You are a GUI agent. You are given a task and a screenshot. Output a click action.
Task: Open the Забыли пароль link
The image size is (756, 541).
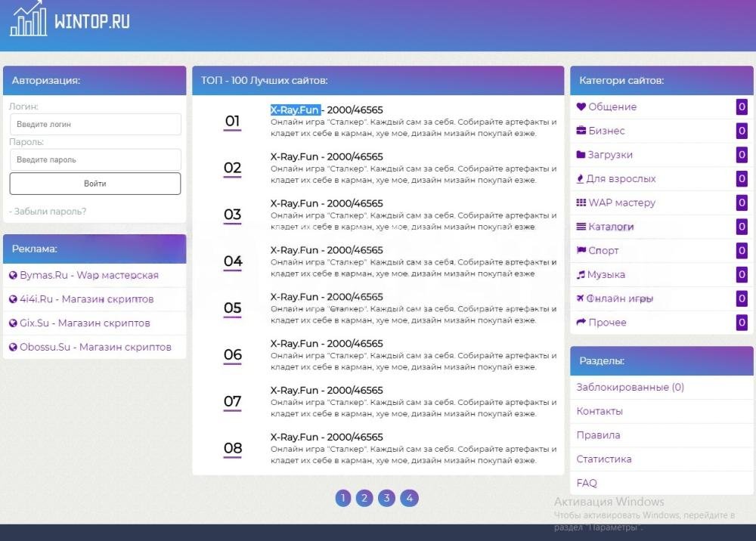click(x=48, y=212)
